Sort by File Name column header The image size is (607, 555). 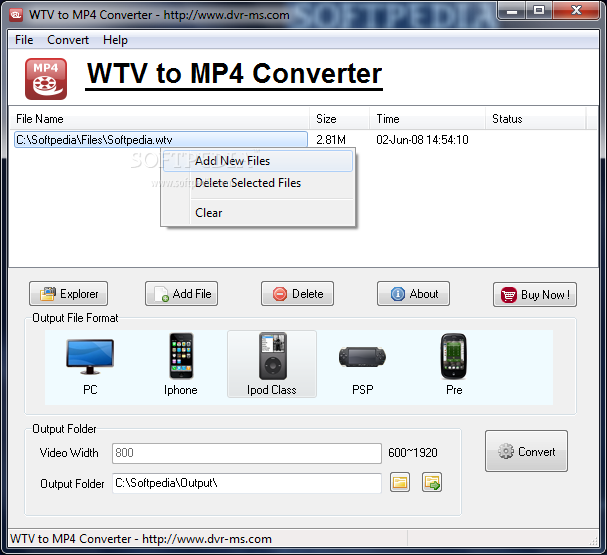(x=159, y=119)
